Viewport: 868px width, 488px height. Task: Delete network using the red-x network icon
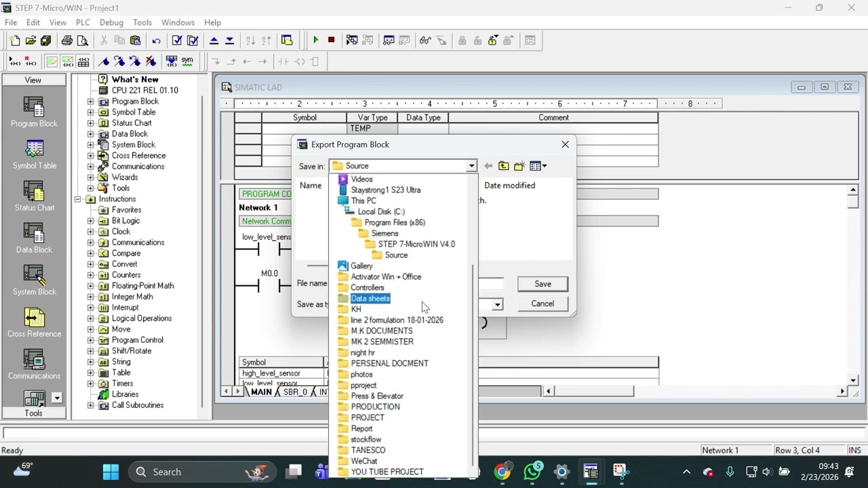click(30, 62)
